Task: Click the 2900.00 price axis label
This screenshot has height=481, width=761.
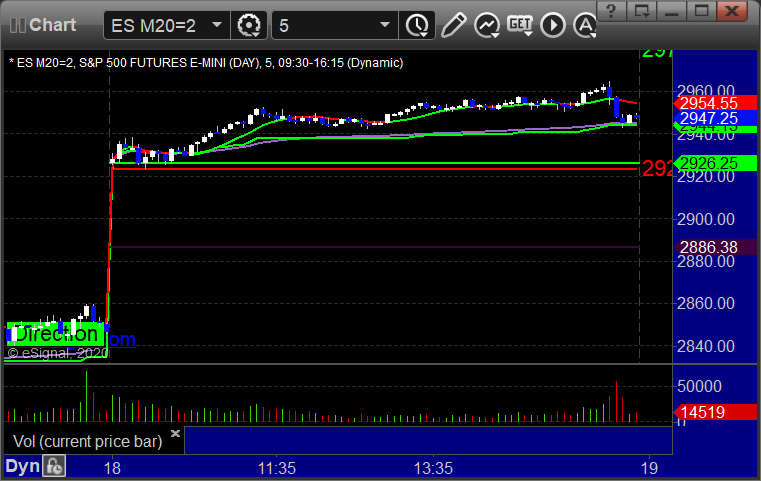Action: coord(706,219)
